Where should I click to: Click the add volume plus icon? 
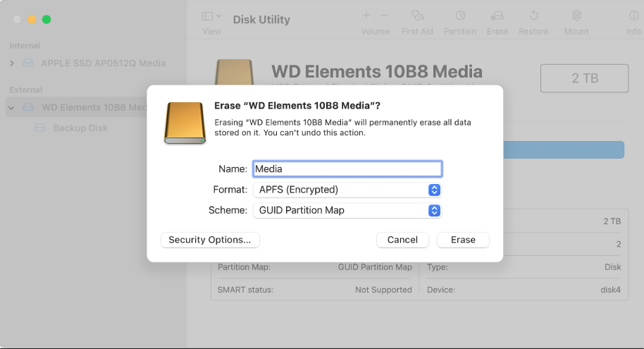pos(366,16)
